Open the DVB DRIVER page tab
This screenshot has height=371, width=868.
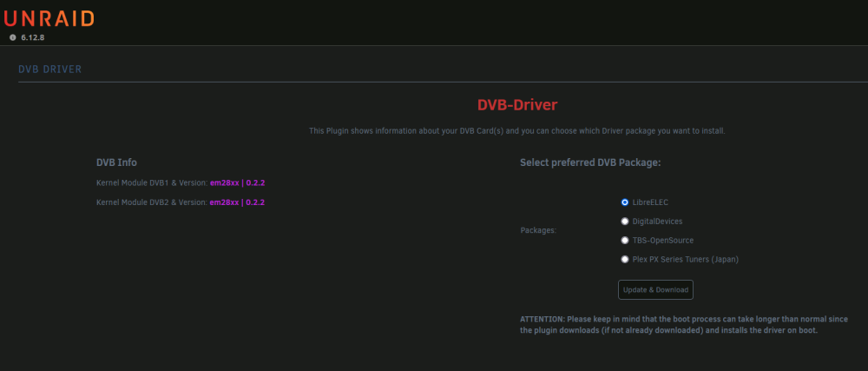[49, 70]
